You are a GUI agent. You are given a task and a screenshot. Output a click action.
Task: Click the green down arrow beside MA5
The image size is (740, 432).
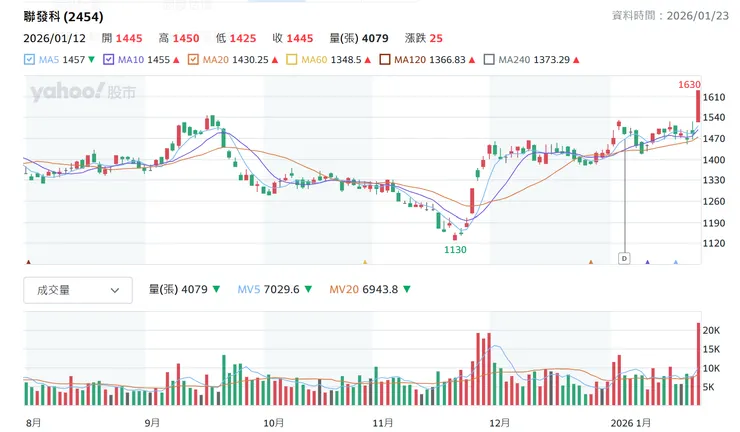point(92,60)
